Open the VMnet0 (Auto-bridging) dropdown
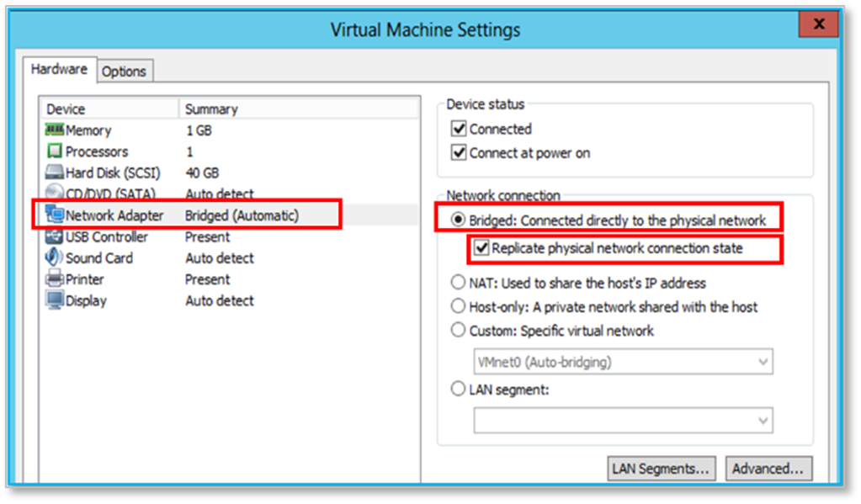The image size is (861, 504). click(622, 362)
